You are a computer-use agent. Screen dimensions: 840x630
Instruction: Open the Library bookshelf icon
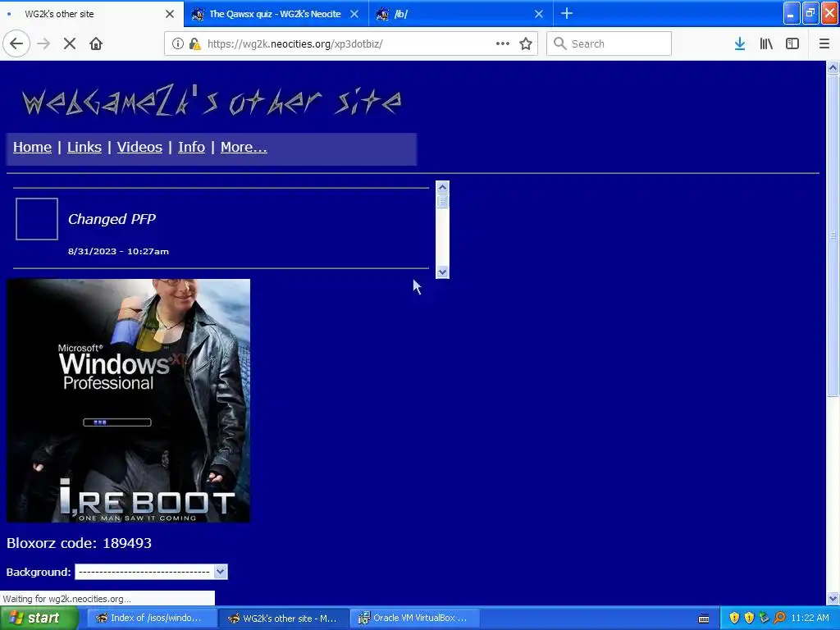[x=766, y=44]
